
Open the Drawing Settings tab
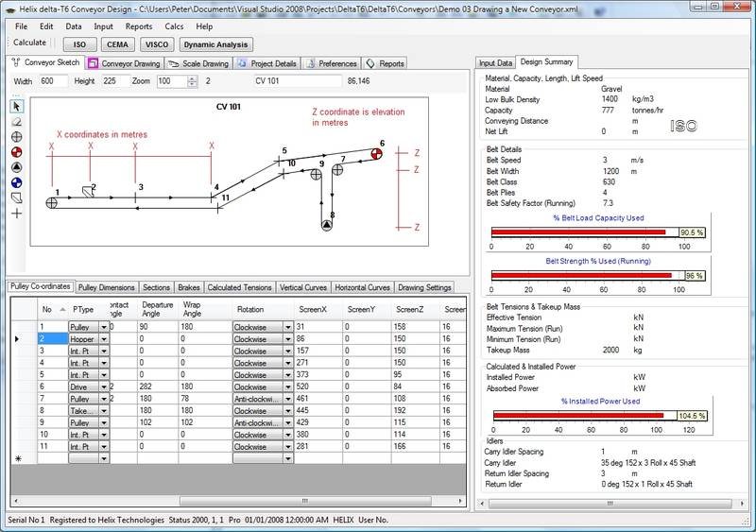(x=424, y=287)
